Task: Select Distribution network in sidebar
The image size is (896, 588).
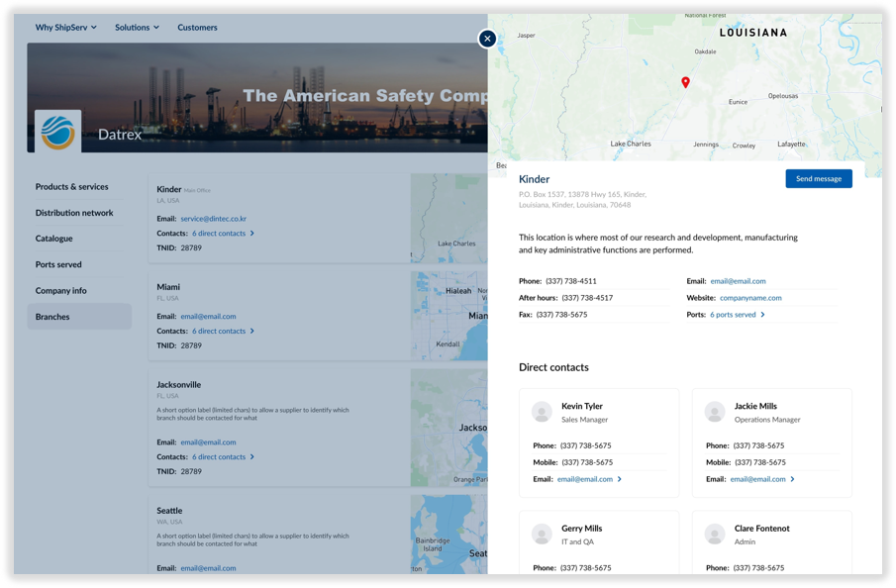Action: (x=74, y=213)
